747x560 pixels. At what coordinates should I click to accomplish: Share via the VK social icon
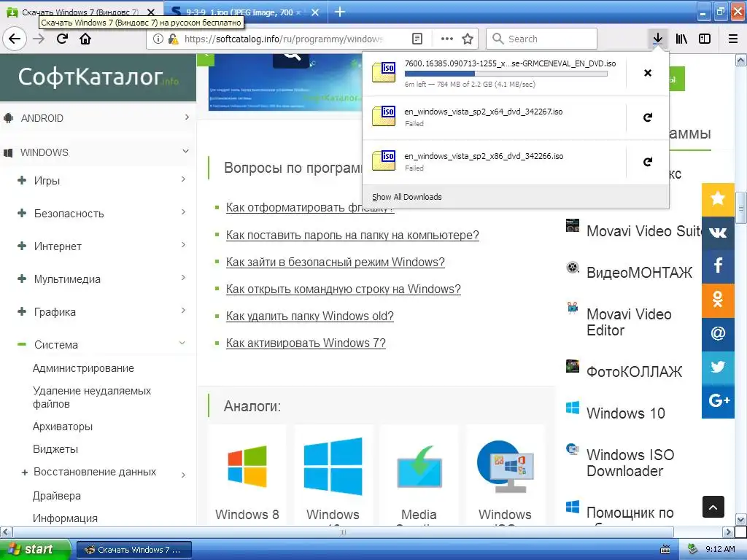click(718, 233)
